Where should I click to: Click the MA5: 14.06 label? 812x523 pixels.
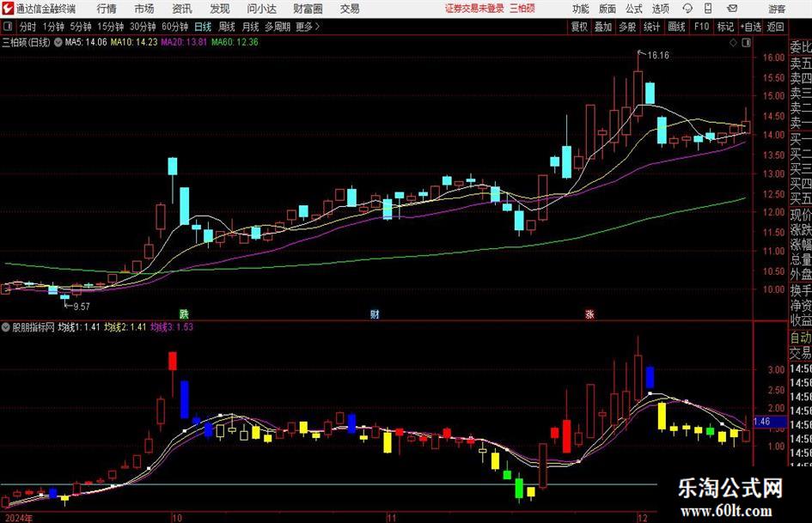pyautogui.click(x=85, y=42)
